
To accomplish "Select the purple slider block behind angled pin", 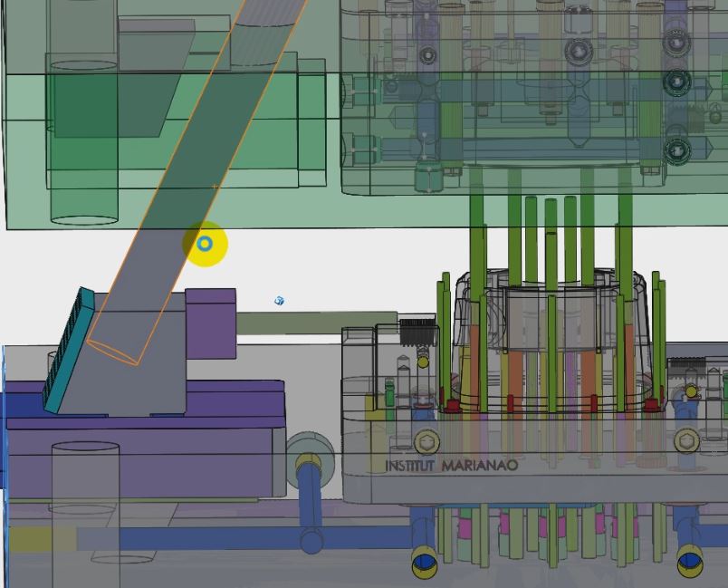I will (211, 322).
